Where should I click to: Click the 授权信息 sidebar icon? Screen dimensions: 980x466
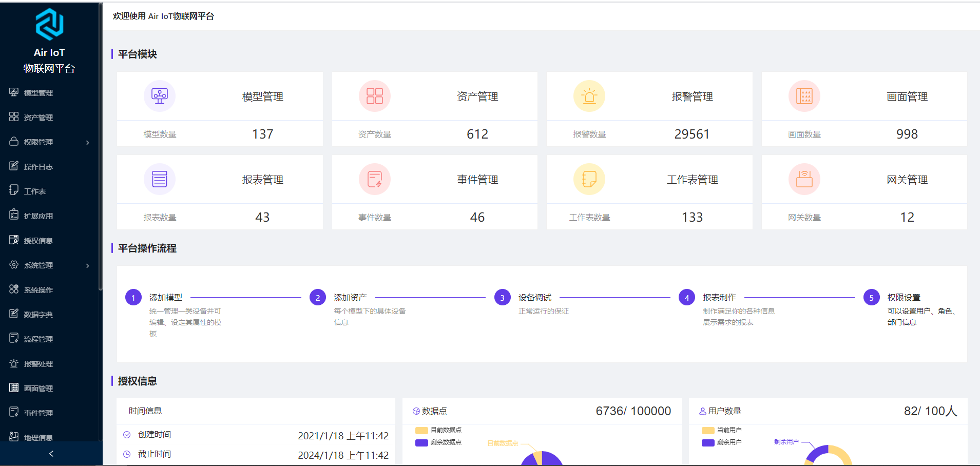pyautogui.click(x=14, y=240)
